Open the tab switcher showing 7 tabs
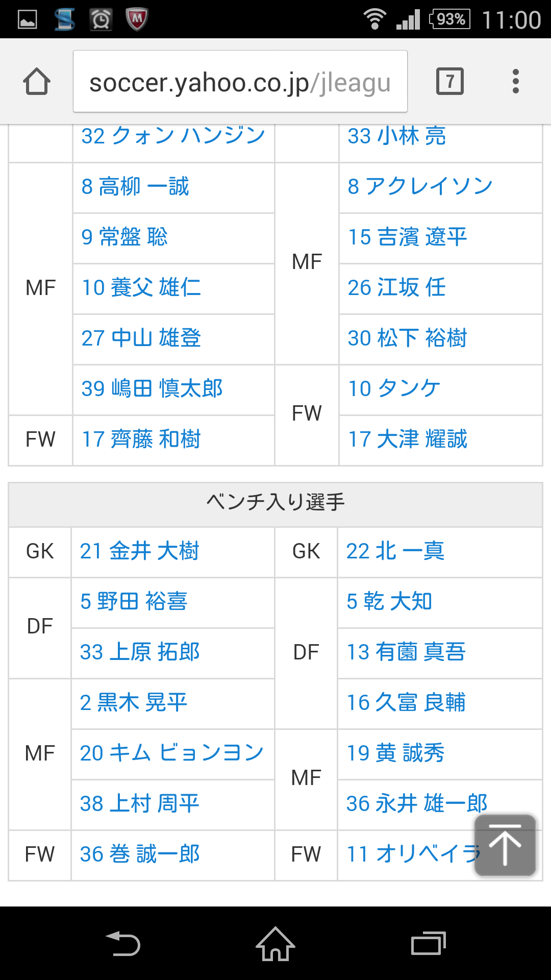The image size is (551, 980). (x=450, y=81)
